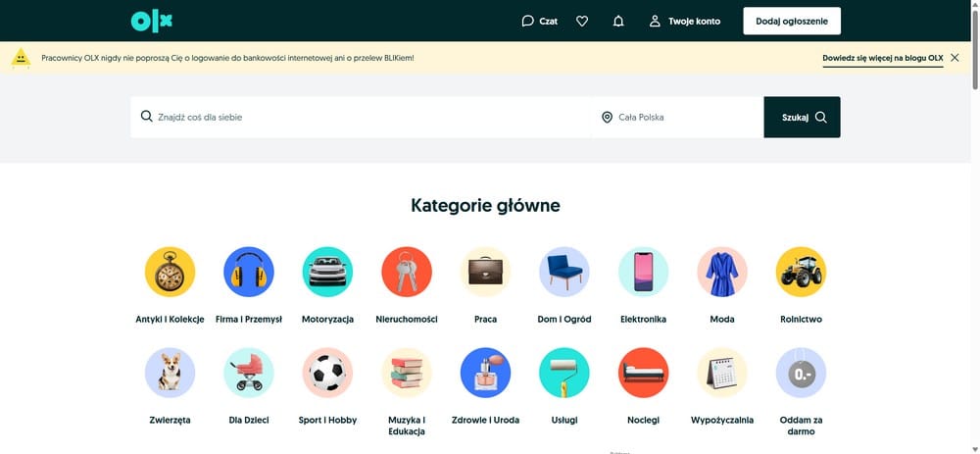The image size is (980, 454).
Task: Click the Dodaj ogłoszenie button
Action: click(x=791, y=22)
